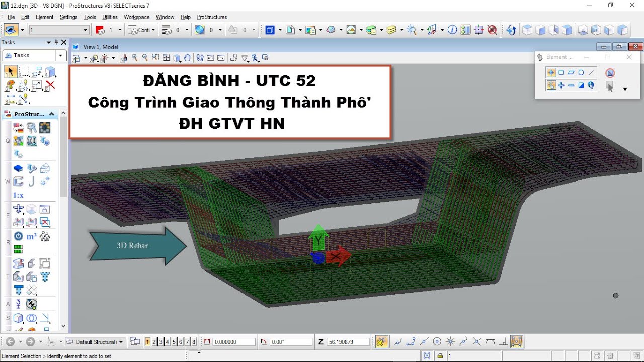The width and height of the screenshot is (644, 362).
Task: Toggle the lock icon in the status bar
Action: [x=440, y=356]
